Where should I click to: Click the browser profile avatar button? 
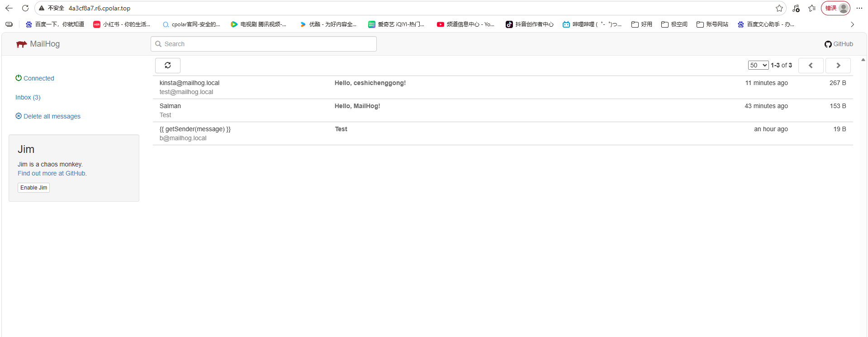point(843,8)
